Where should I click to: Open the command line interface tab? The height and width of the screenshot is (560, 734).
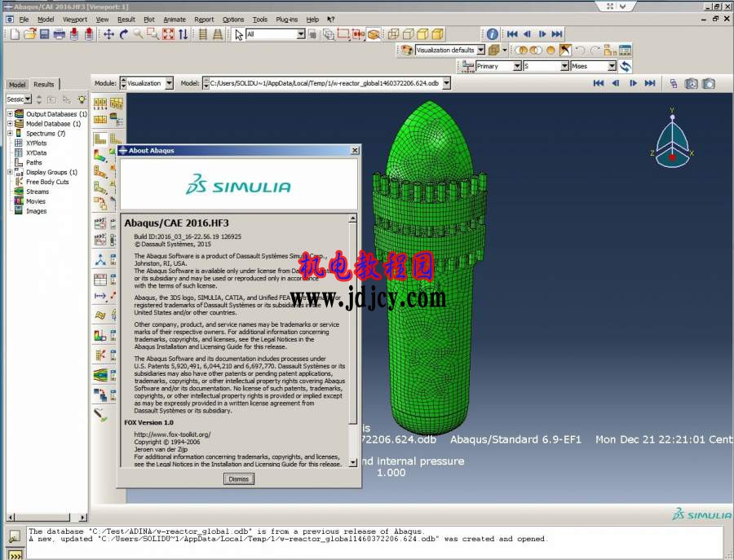pos(15,556)
